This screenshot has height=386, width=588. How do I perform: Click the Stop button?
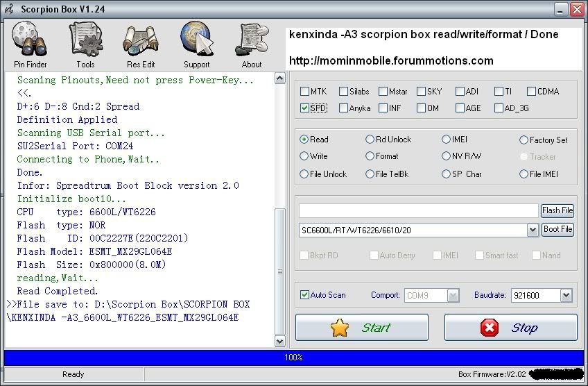point(511,328)
